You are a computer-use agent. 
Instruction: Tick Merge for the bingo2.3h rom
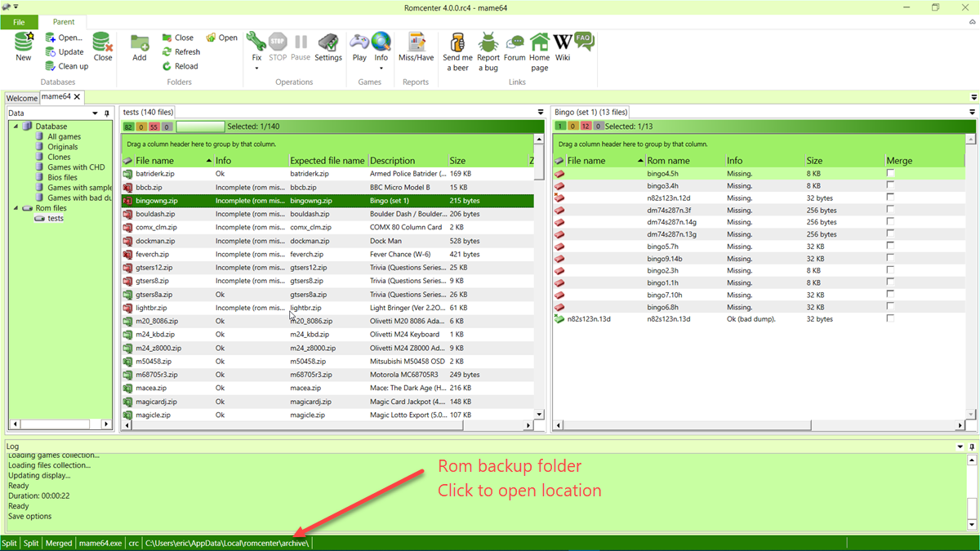tap(890, 270)
